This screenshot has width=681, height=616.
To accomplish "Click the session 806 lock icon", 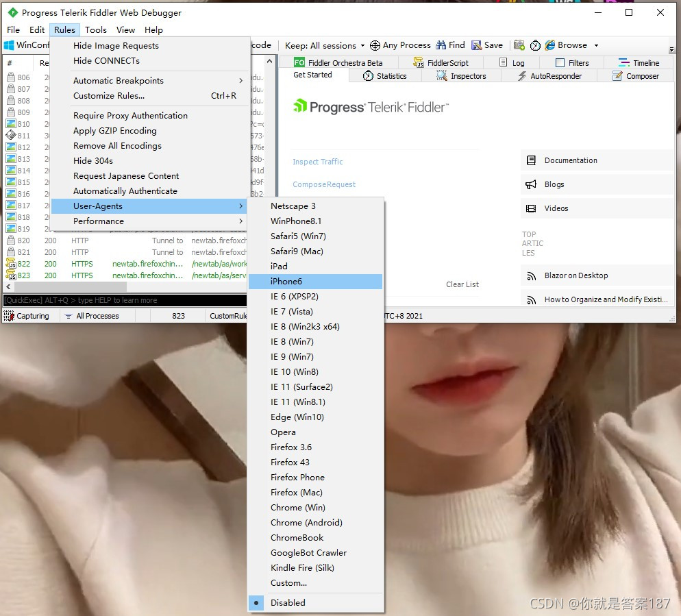I will [x=11, y=77].
